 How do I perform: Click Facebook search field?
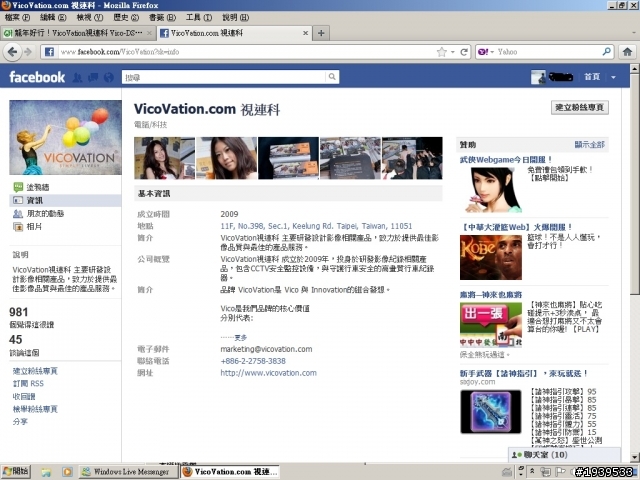(224, 77)
